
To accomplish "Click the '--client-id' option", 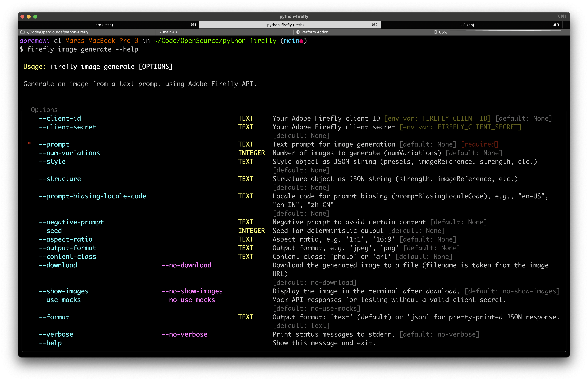I will (x=60, y=118).
